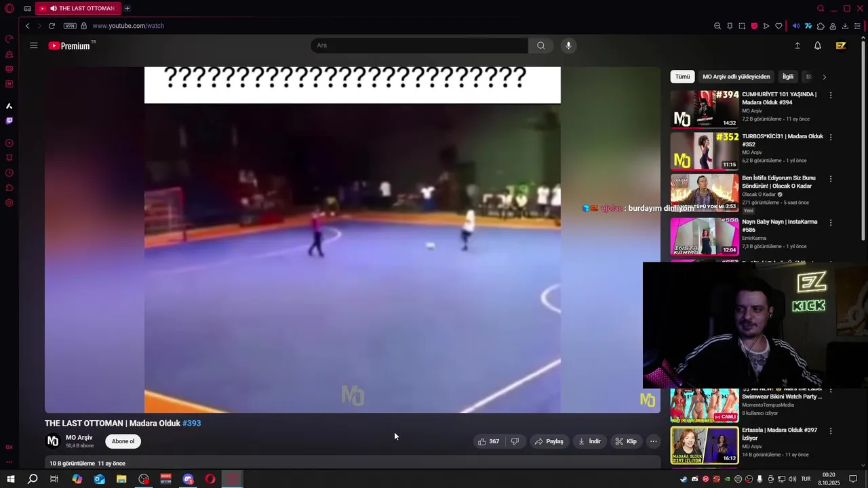The width and height of the screenshot is (868, 488).
Task: Open Ben İstifa Ediyorum video thumbnail
Action: pos(705,193)
